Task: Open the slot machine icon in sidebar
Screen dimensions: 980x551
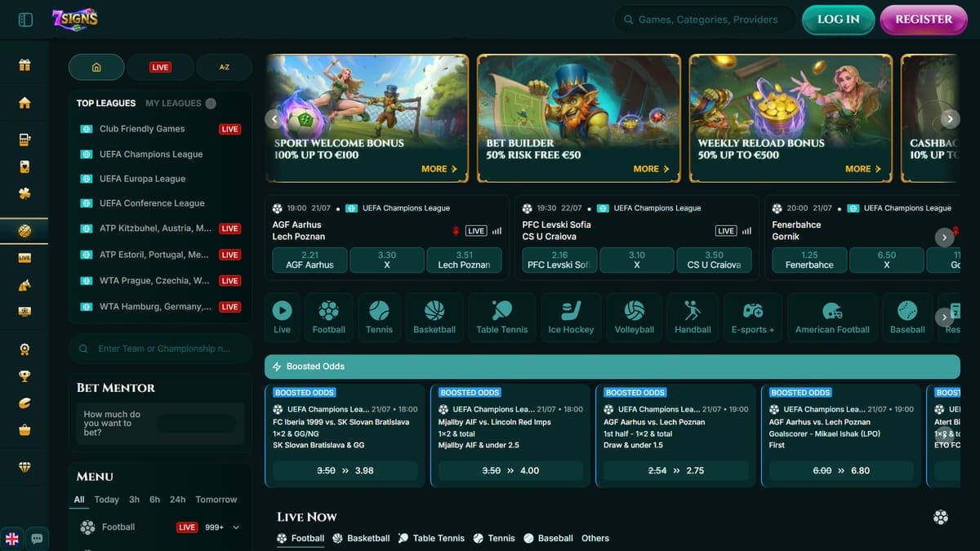Action: point(24,140)
